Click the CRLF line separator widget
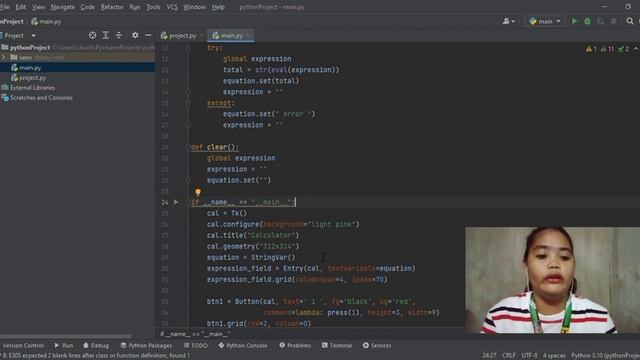The image size is (640, 360). (x=509, y=356)
